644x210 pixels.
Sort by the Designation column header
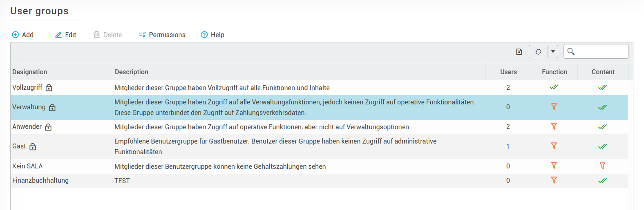[x=30, y=72]
